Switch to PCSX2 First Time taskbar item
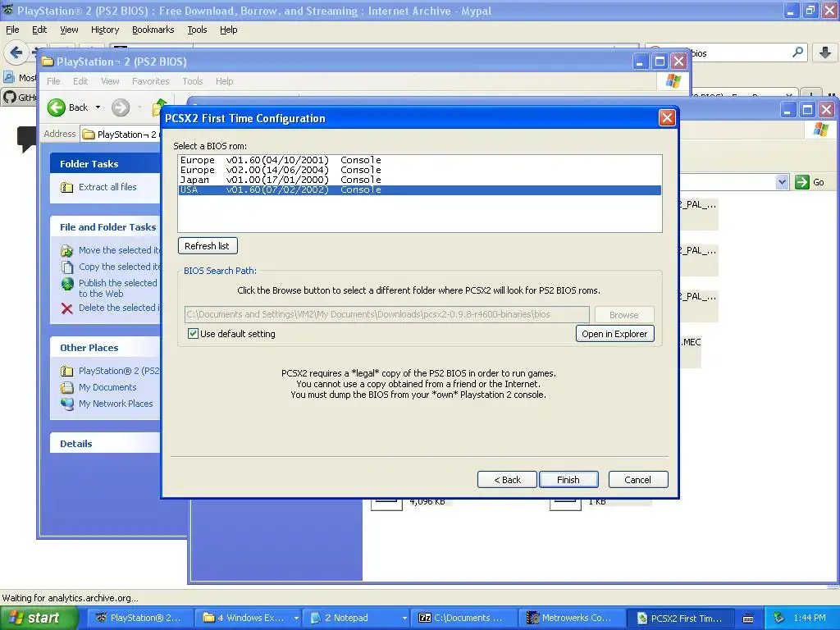The width and height of the screenshot is (840, 630). click(x=680, y=618)
